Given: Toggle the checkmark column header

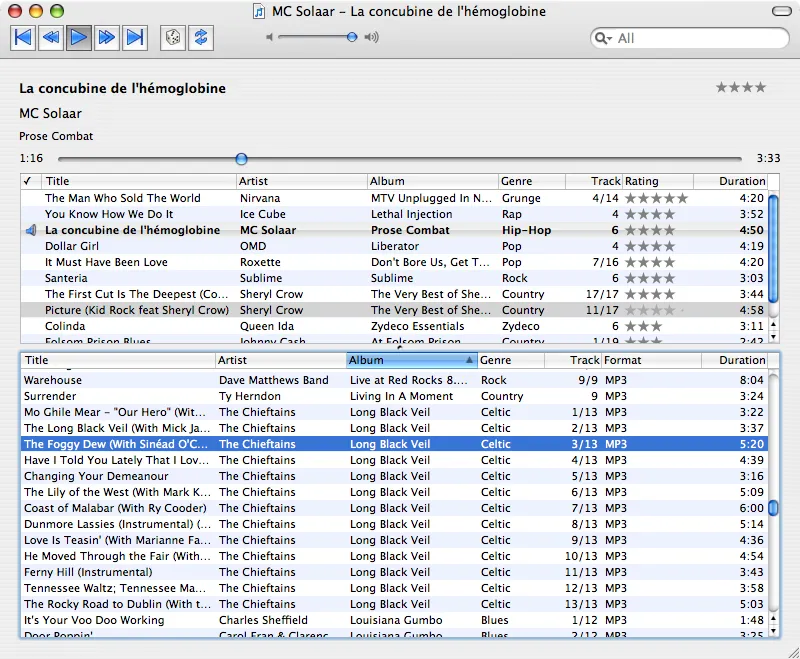Looking at the screenshot, I should point(28,181).
